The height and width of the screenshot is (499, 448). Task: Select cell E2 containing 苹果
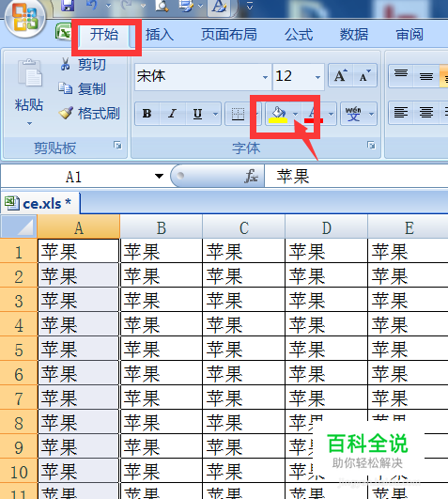(409, 275)
